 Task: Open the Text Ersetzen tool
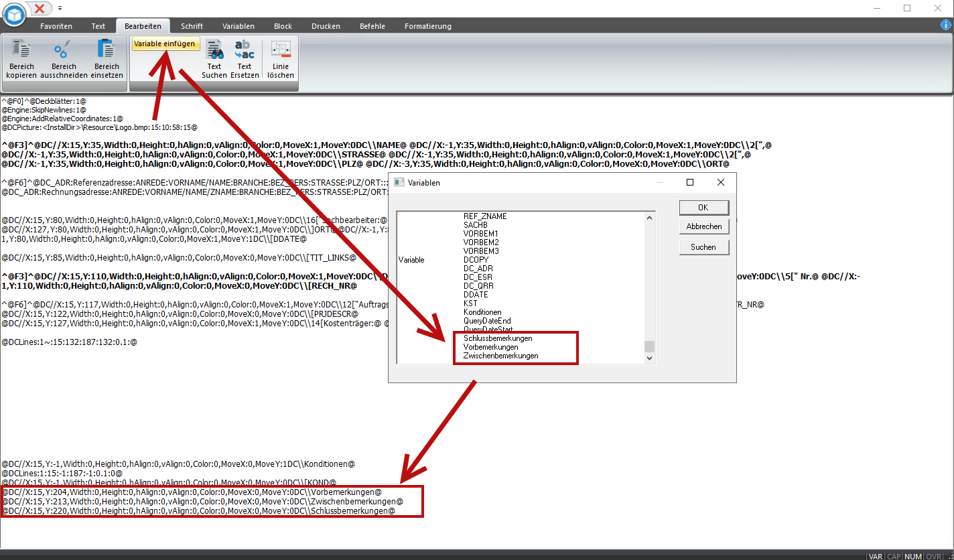pos(245,50)
